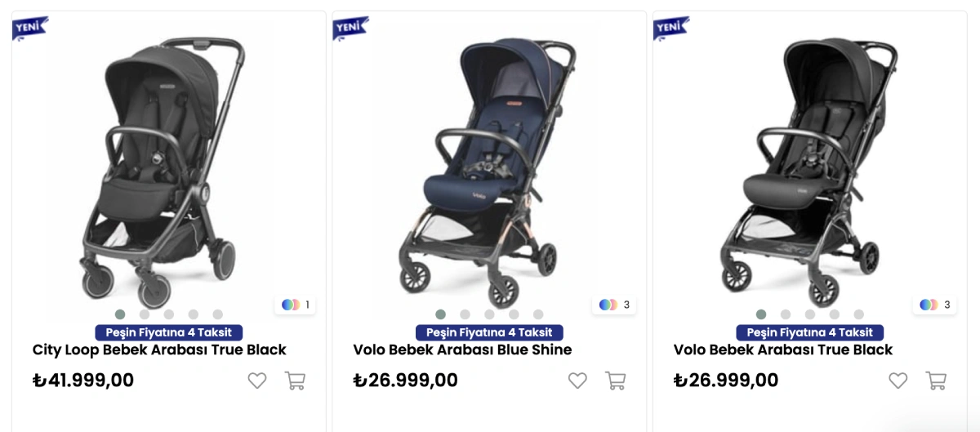The height and width of the screenshot is (432, 980).
Task: Add Volo True Black to cart
Action: 936,381
